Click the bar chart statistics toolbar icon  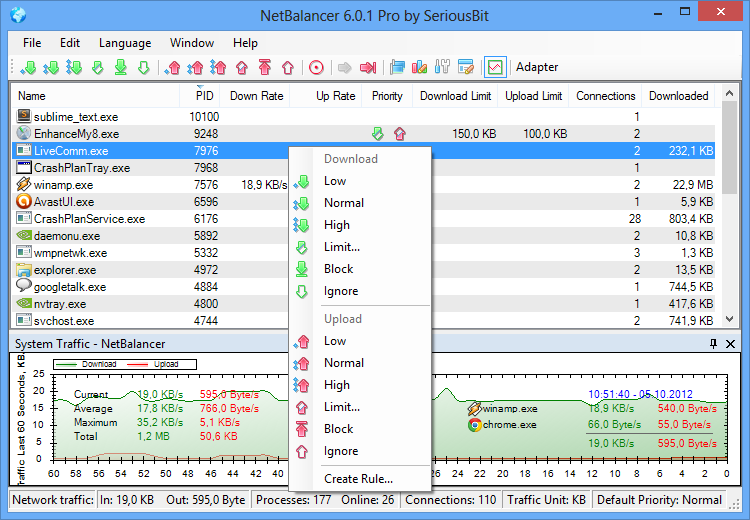tap(420, 68)
